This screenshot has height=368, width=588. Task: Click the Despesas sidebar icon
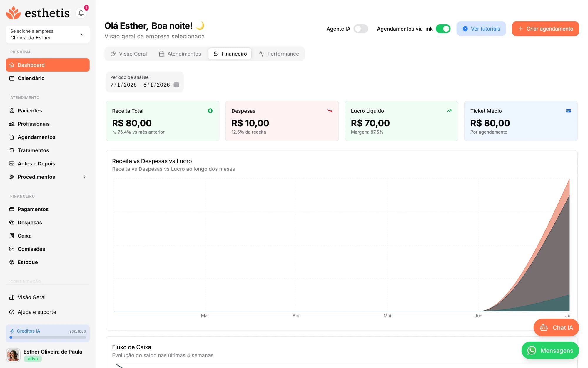click(x=12, y=223)
